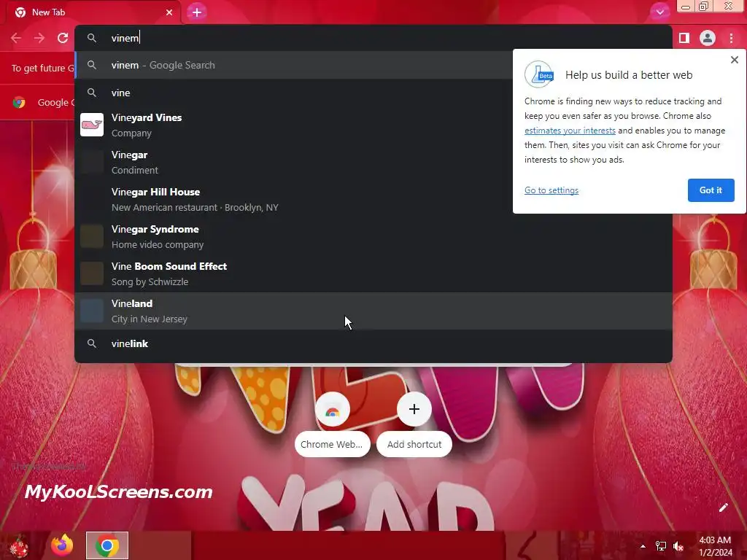Open the taskbar clock and date
Screen dimensions: 747x560
(715, 546)
